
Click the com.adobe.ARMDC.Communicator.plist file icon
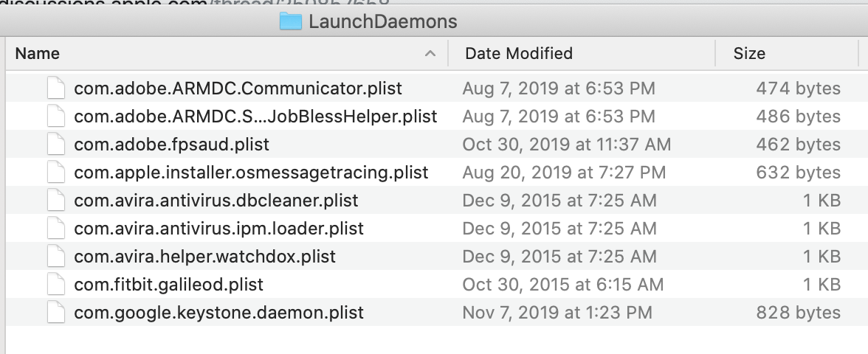coord(57,88)
